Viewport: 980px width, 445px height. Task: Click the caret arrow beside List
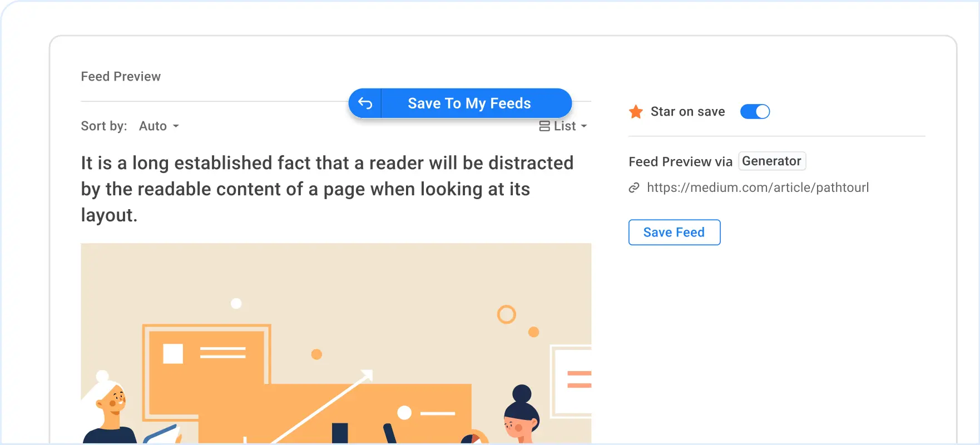coord(584,126)
